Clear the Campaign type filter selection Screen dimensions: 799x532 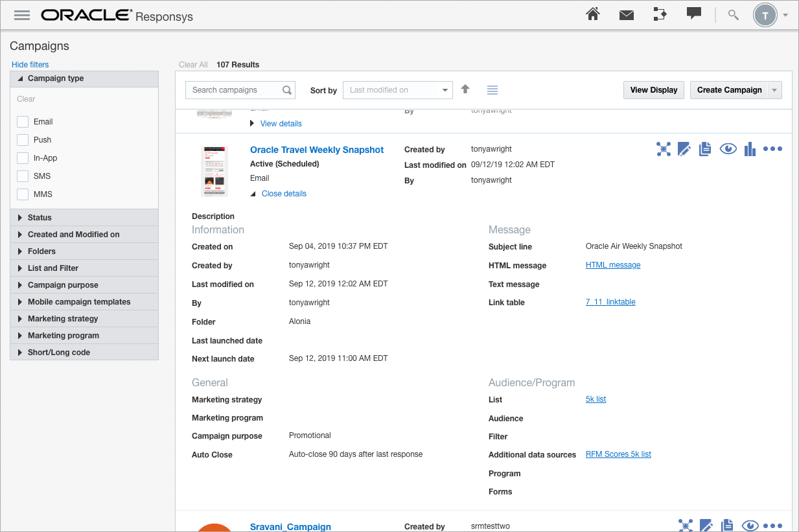26,99
